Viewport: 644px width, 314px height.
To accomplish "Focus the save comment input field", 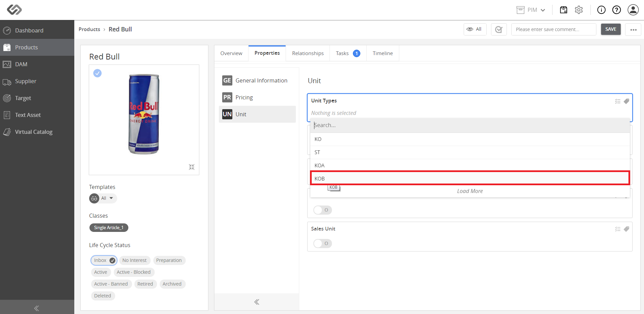I will pos(554,29).
